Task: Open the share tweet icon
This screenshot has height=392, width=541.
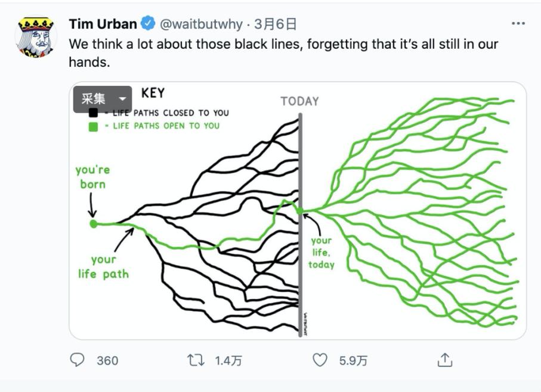Action: pyautogui.click(x=444, y=360)
